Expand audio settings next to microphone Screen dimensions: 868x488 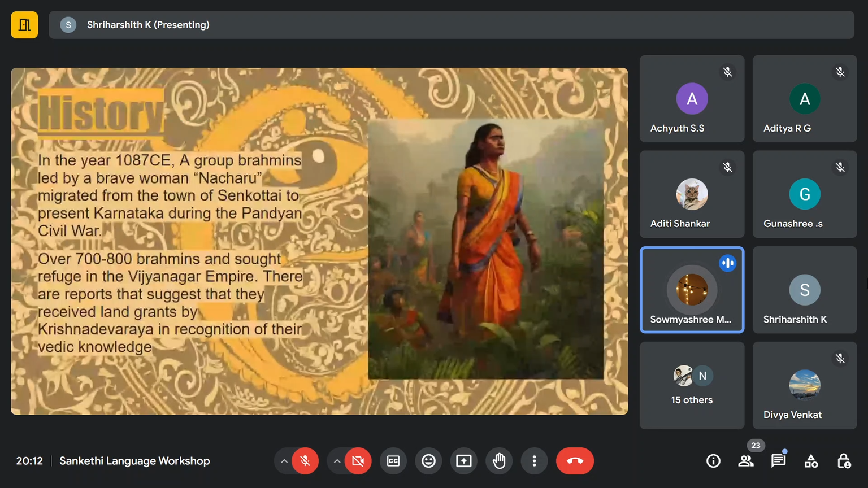pos(284,461)
